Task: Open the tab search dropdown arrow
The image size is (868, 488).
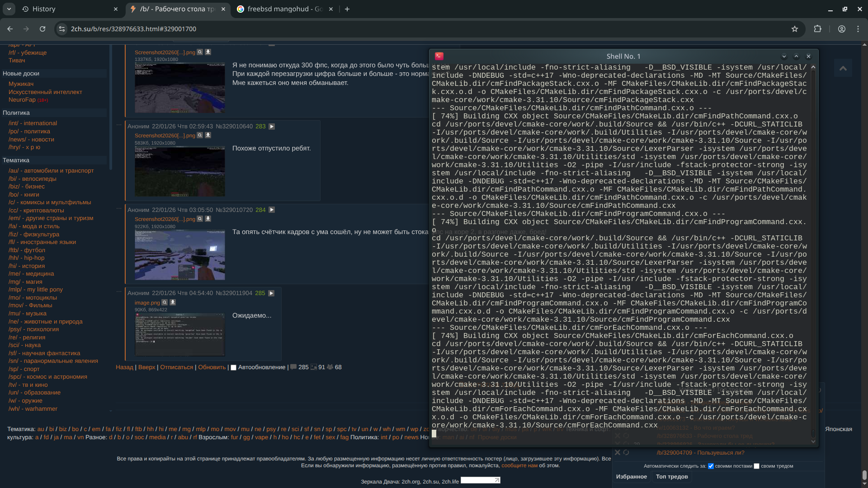Action: tap(9, 9)
